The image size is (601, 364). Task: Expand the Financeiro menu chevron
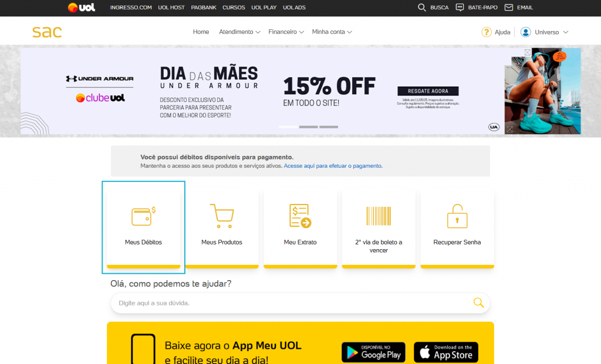point(302,32)
